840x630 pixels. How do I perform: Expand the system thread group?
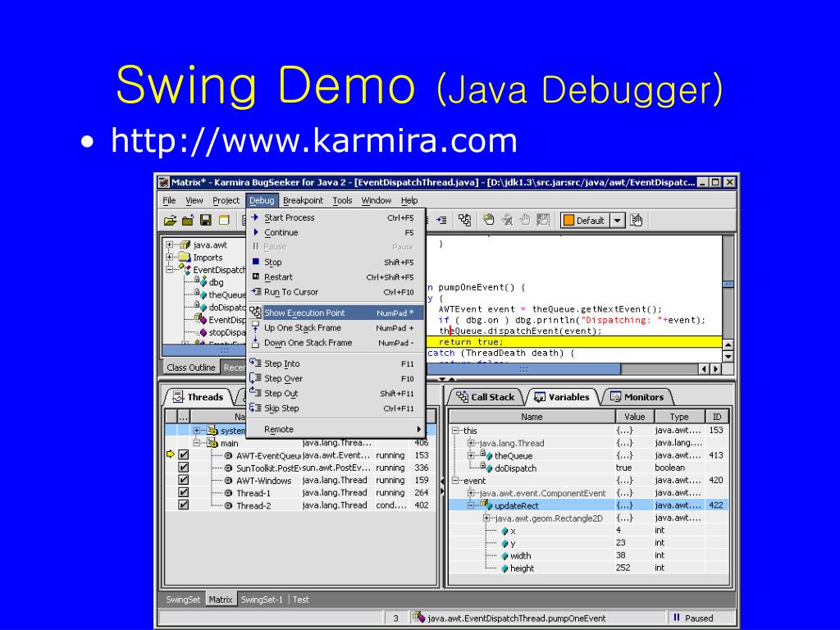click(x=197, y=430)
